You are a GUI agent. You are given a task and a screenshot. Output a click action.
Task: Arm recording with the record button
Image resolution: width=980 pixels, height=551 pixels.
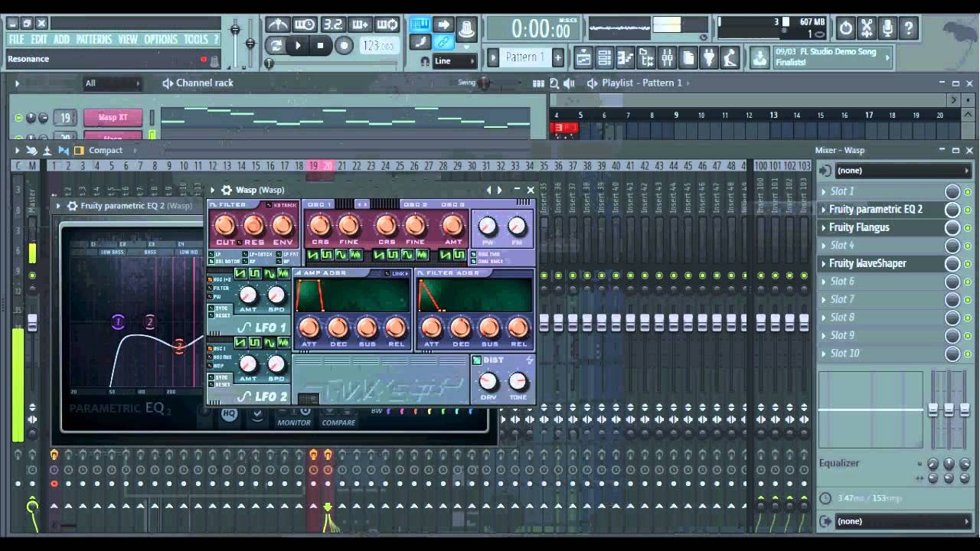[x=344, y=45]
